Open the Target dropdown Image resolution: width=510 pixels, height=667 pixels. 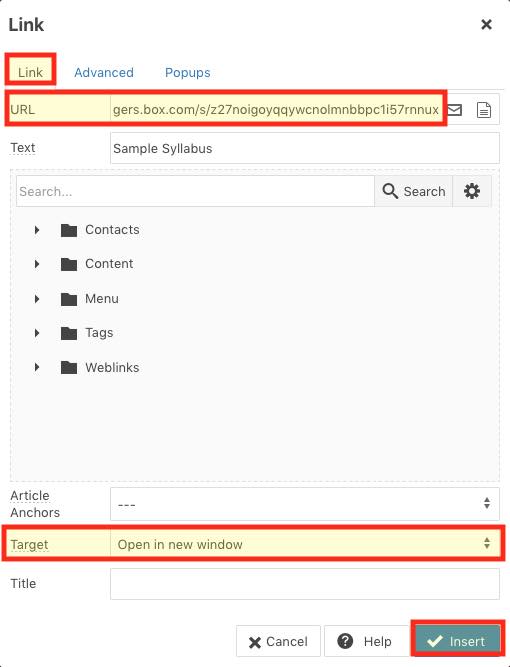[305, 544]
